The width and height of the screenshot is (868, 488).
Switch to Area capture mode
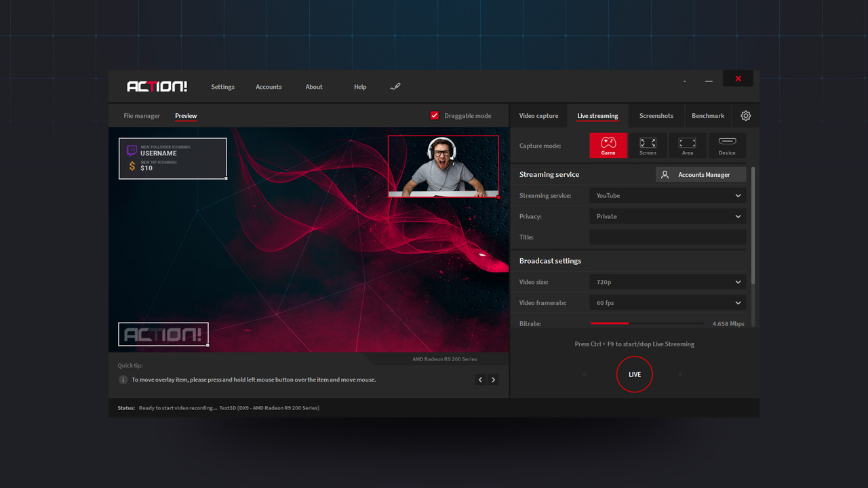pos(687,145)
